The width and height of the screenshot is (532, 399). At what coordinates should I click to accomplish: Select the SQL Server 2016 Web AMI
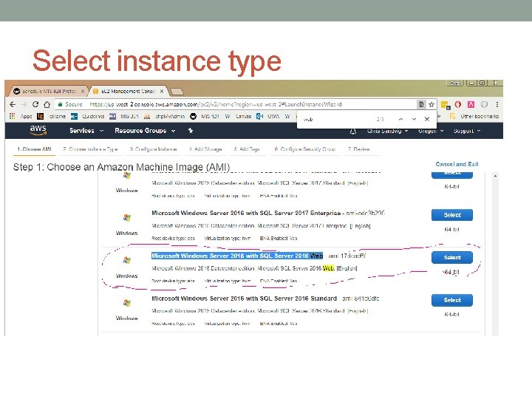(452, 258)
